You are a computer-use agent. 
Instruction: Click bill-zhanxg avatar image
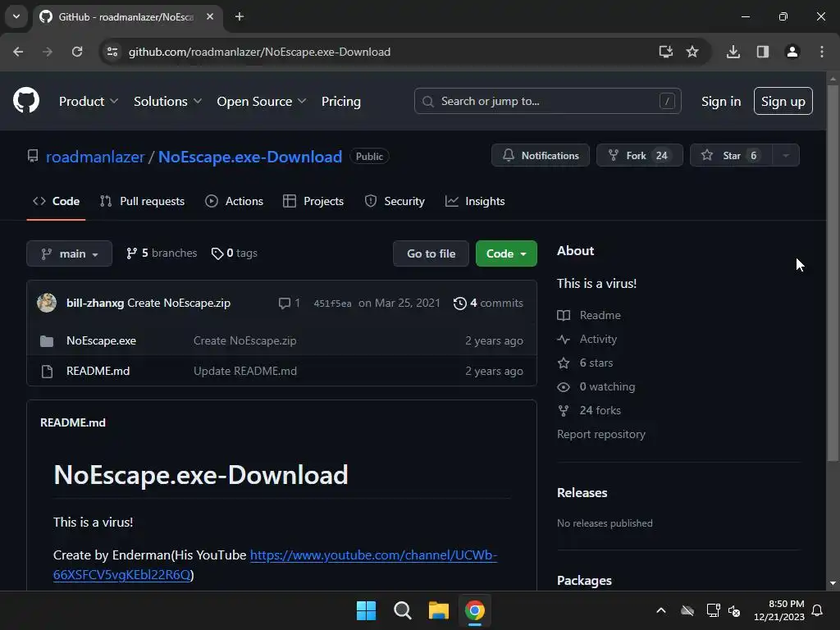click(x=47, y=303)
